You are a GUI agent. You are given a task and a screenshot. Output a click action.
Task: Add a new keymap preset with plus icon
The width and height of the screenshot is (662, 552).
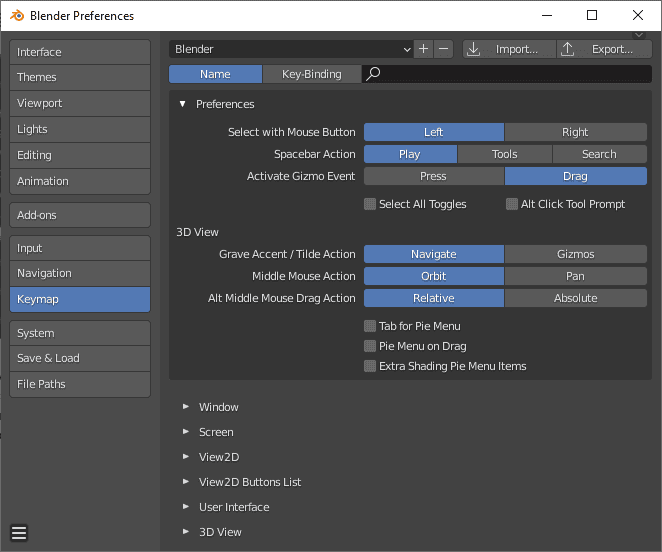(423, 49)
